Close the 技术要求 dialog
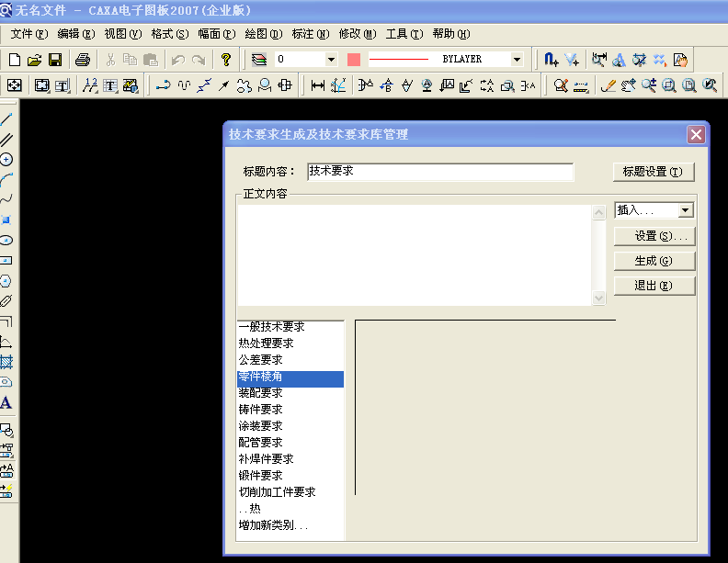This screenshot has width=728, height=563. click(696, 135)
